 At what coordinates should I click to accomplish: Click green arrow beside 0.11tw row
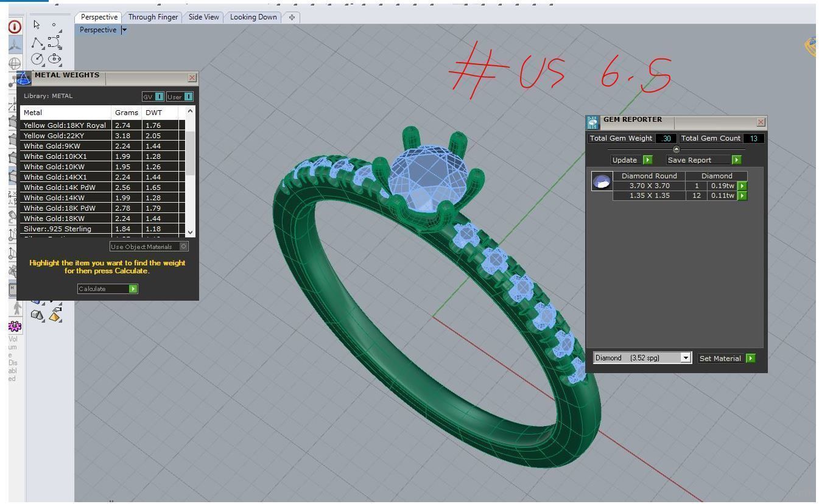(742, 195)
